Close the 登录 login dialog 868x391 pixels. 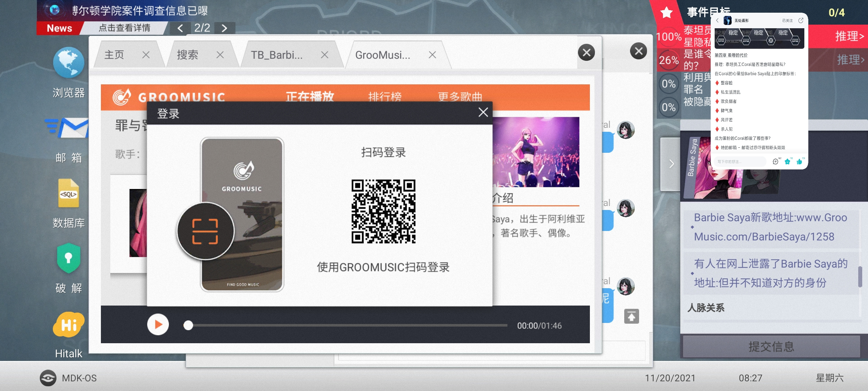click(x=483, y=112)
